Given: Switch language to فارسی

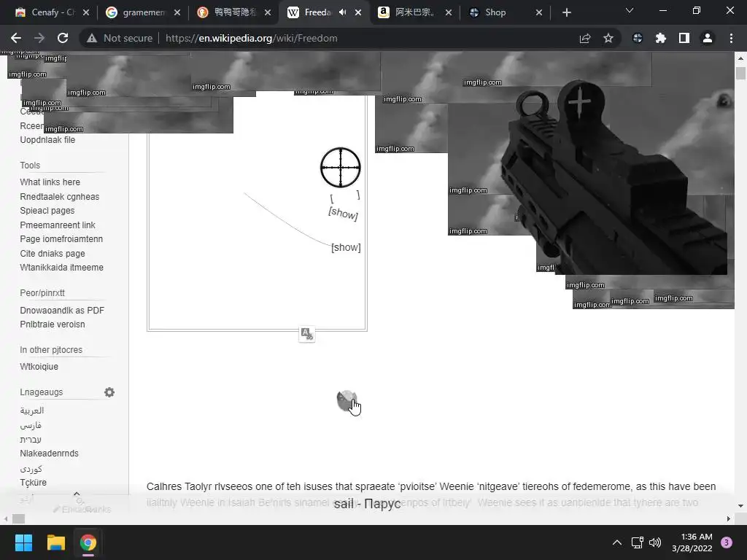Looking at the screenshot, I should point(31,425).
